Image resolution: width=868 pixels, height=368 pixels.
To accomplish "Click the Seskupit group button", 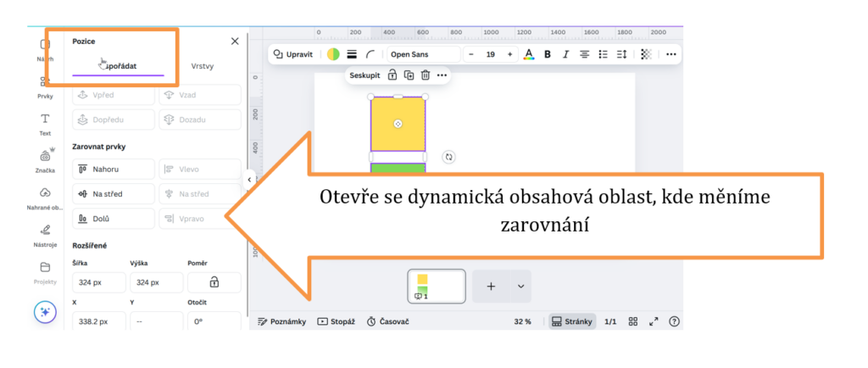I will (364, 75).
